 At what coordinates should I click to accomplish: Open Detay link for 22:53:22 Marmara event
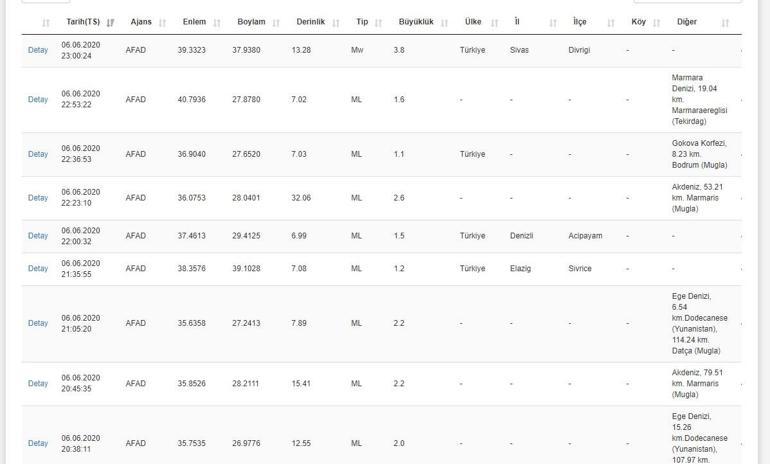[38, 100]
